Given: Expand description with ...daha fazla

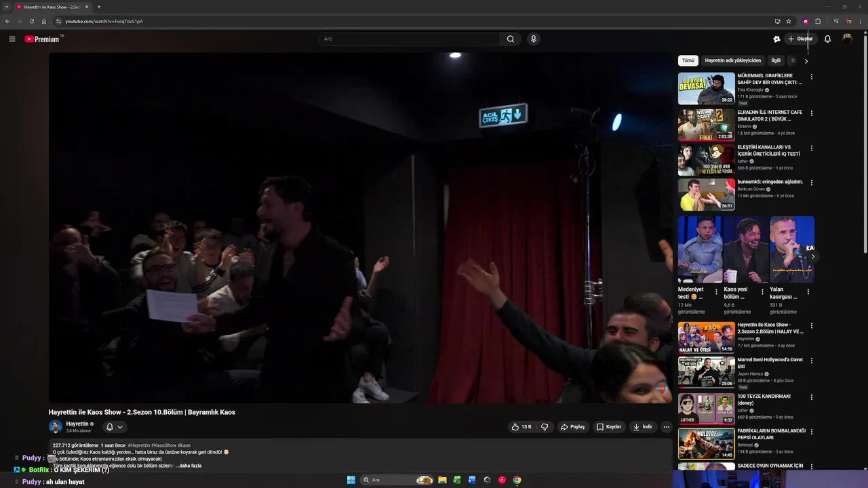Looking at the screenshot, I should click(x=189, y=466).
